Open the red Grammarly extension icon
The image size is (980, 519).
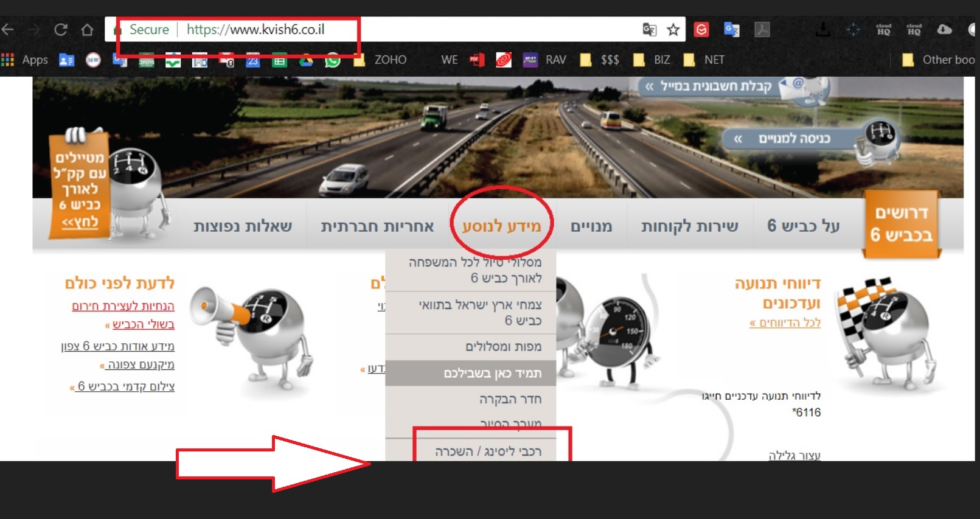tap(701, 29)
